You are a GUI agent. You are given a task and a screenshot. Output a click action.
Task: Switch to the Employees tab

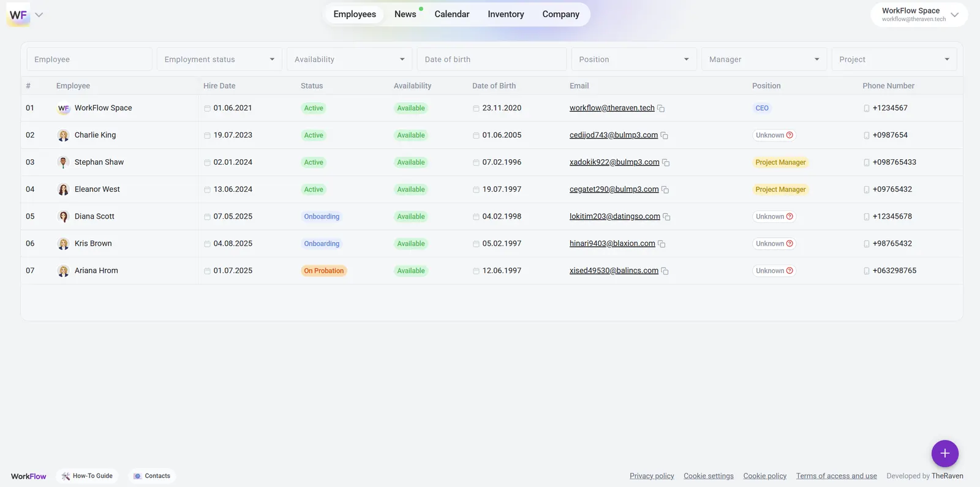coord(355,14)
